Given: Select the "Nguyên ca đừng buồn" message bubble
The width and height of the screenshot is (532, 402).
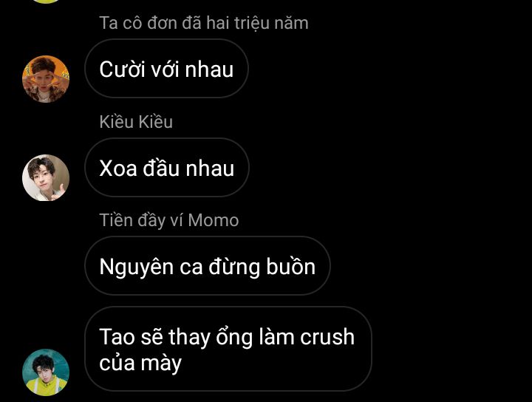Looking at the screenshot, I should pos(208,265).
